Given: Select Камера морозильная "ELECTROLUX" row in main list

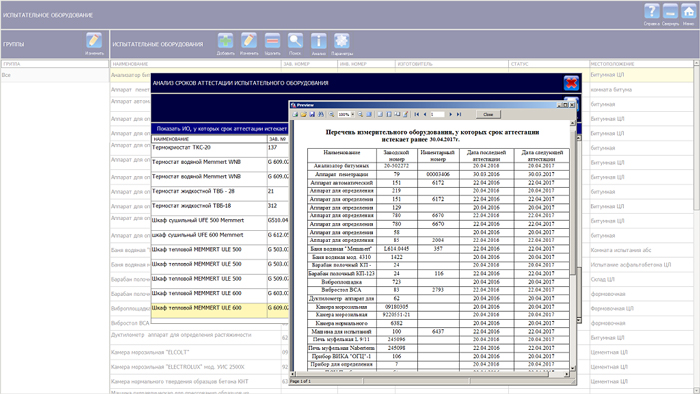Looking at the screenshot, I should [x=178, y=367].
